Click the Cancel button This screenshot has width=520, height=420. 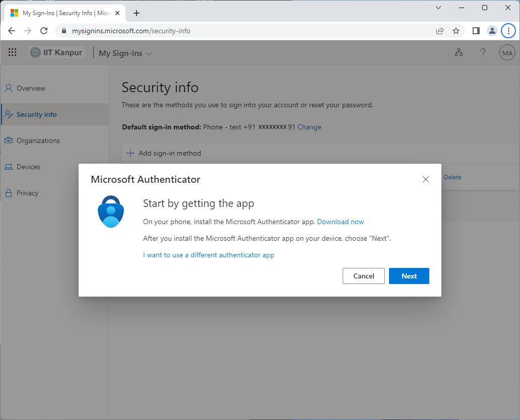(363, 276)
